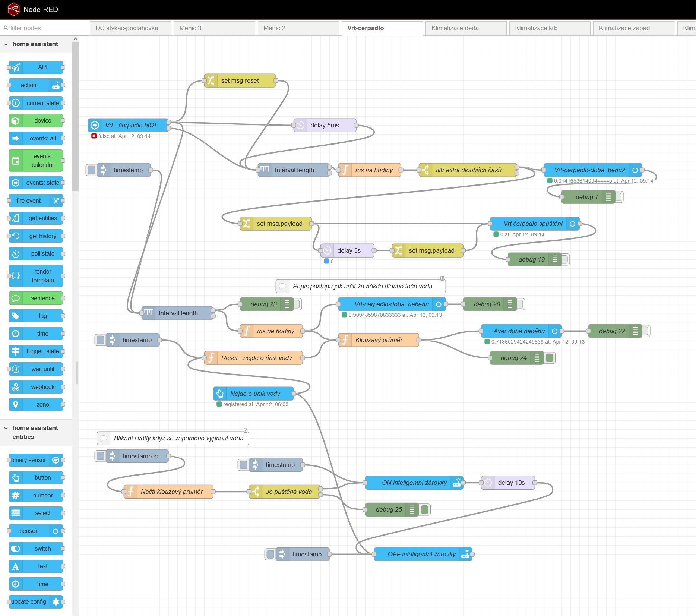Image resolution: width=696 pixels, height=616 pixels.
Task: Click the filter nodes search field
Action: tap(39, 28)
